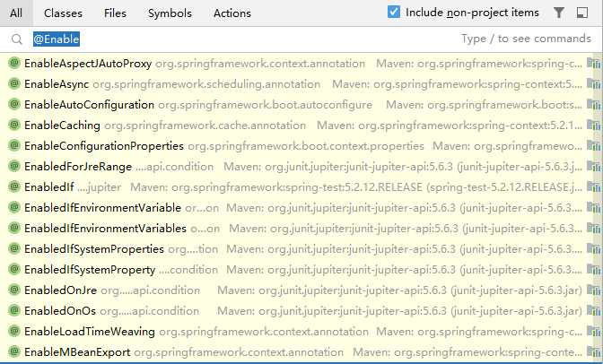Click library icon in EnableCaching row
Screen dimensions: 603x364
click(x=593, y=125)
